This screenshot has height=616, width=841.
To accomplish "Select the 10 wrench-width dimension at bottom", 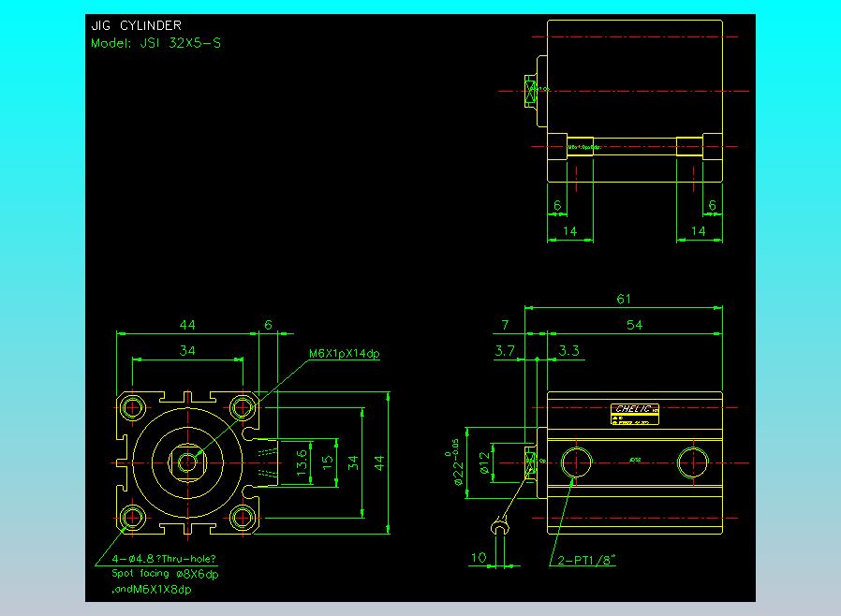I will (x=479, y=558).
